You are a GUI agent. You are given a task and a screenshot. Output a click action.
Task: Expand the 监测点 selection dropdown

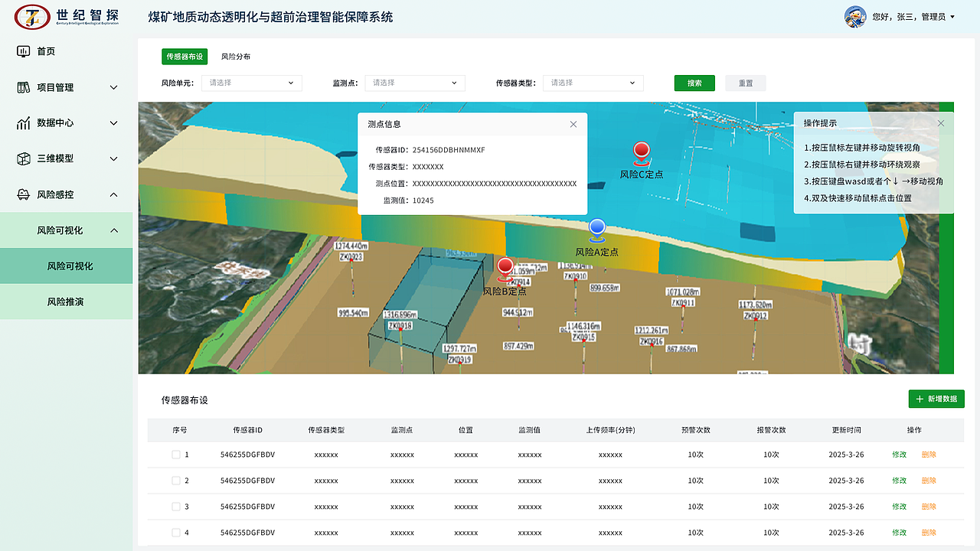(x=414, y=83)
